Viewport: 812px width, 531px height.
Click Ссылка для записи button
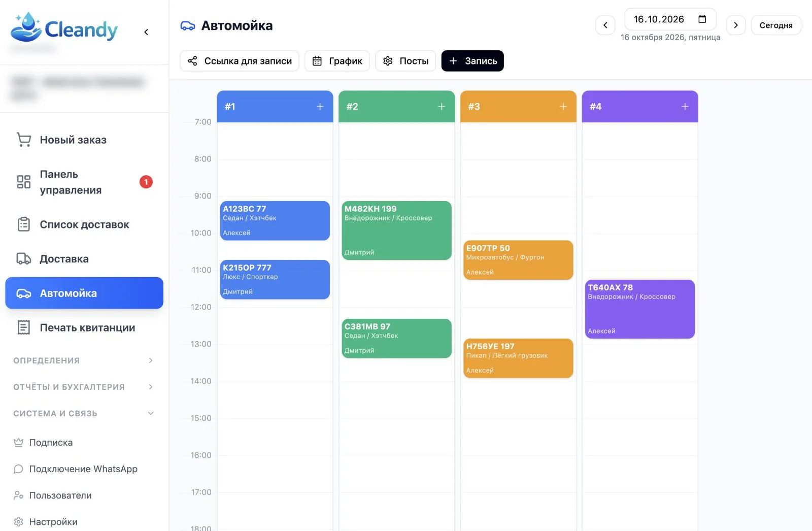click(240, 61)
